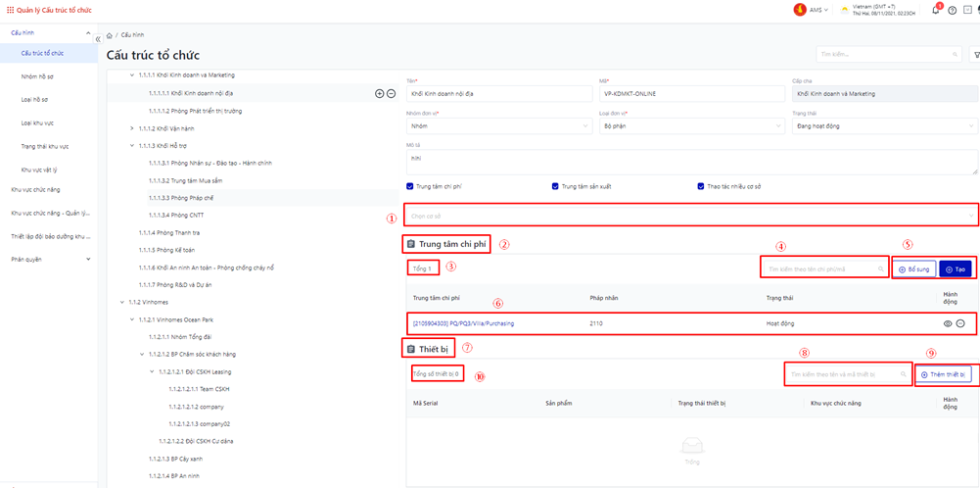Uncheck Thao tác nhiều cơ sở
Screen dimensions: 980x488
(701, 185)
